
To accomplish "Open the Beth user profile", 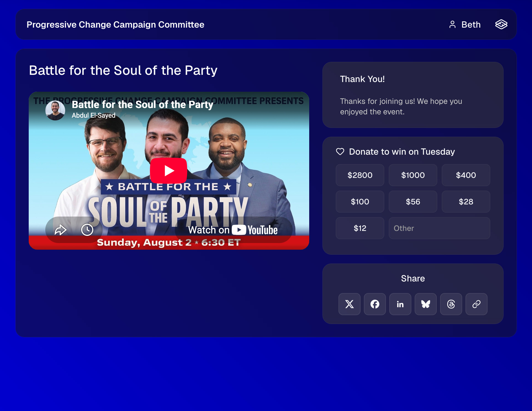I will (x=465, y=24).
